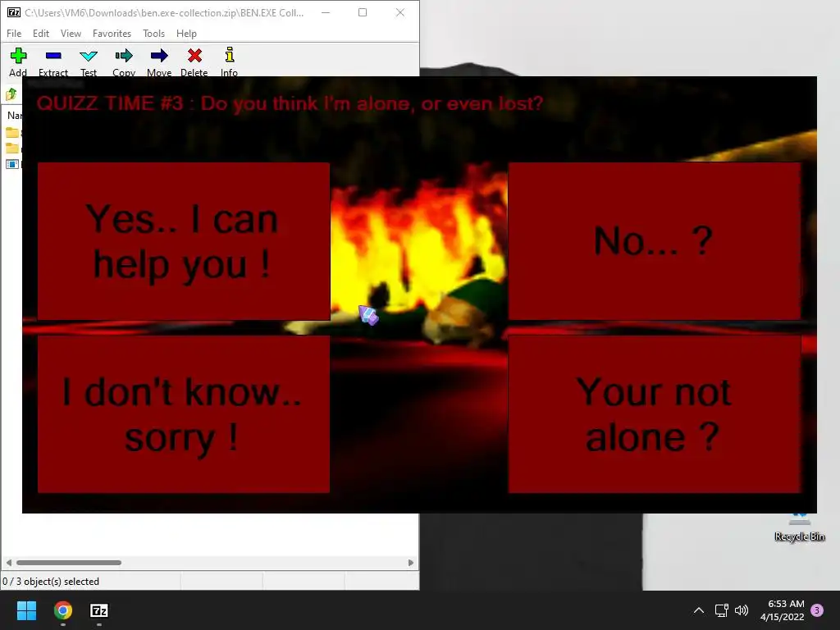Click the up-folder icon in 7-Zip address bar
This screenshot has width=840, height=630.
click(11, 95)
